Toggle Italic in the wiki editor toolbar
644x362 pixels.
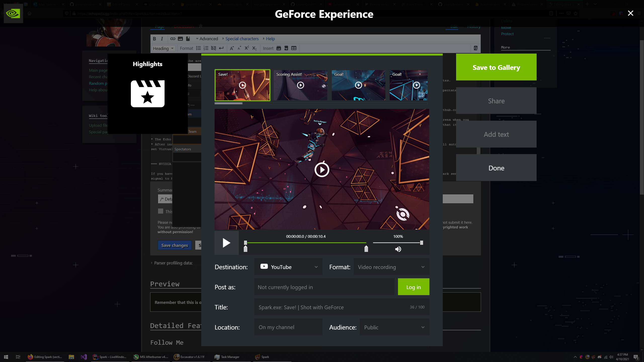162,39
